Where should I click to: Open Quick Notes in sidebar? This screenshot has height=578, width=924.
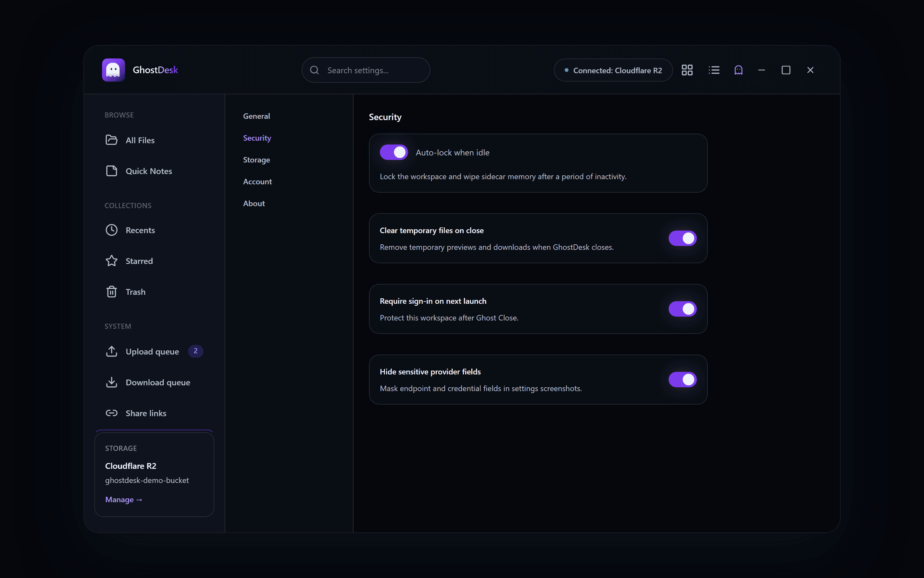point(149,171)
